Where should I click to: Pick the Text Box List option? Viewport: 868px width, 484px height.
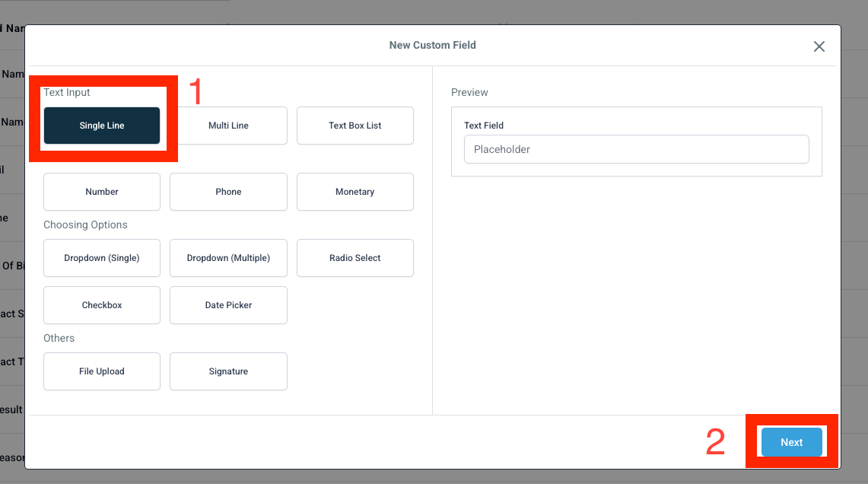355,126
